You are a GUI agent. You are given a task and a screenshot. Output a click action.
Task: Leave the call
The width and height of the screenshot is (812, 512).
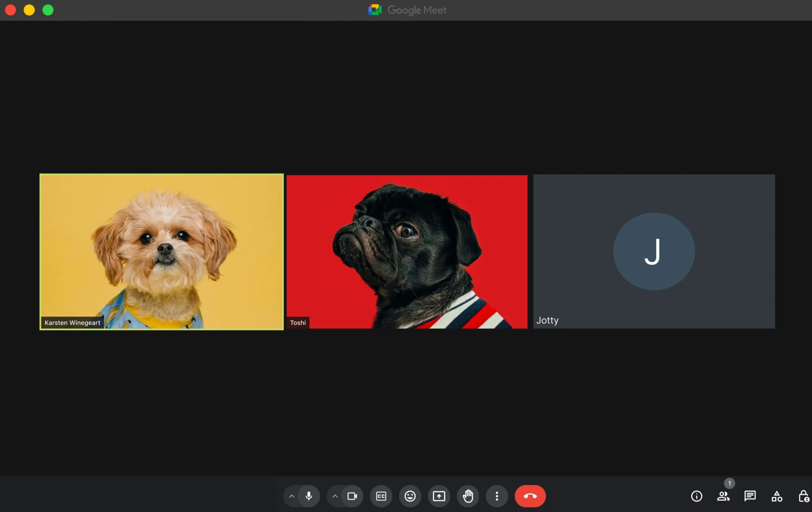[x=530, y=496]
